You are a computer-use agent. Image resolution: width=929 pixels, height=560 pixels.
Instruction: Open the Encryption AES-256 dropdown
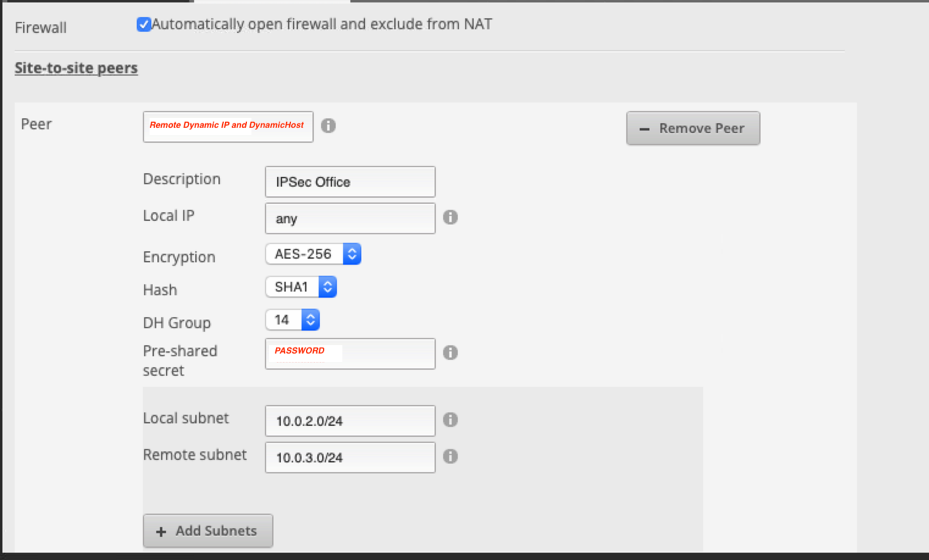click(313, 254)
